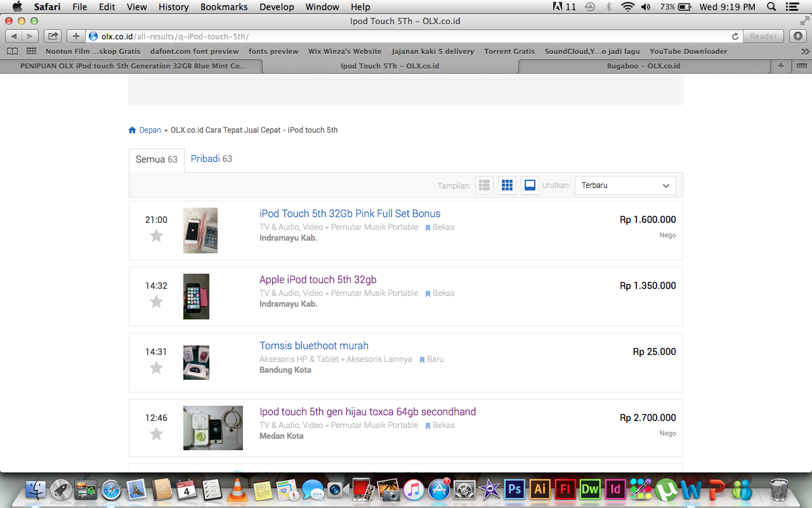Open 'Apple iPod touch 5th 32gb' listing
This screenshot has height=508, width=812.
(x=318, y=280)
